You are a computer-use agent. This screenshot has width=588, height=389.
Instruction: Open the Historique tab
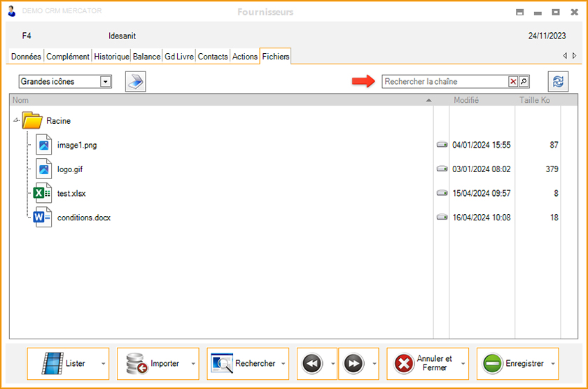click(111, 57)
